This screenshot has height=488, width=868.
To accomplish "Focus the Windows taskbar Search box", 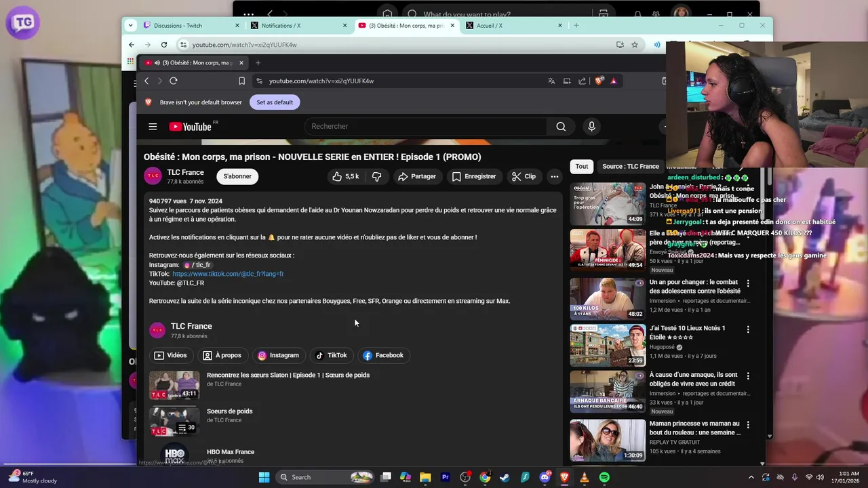I will pyautogui.click(x=325, y=477).
